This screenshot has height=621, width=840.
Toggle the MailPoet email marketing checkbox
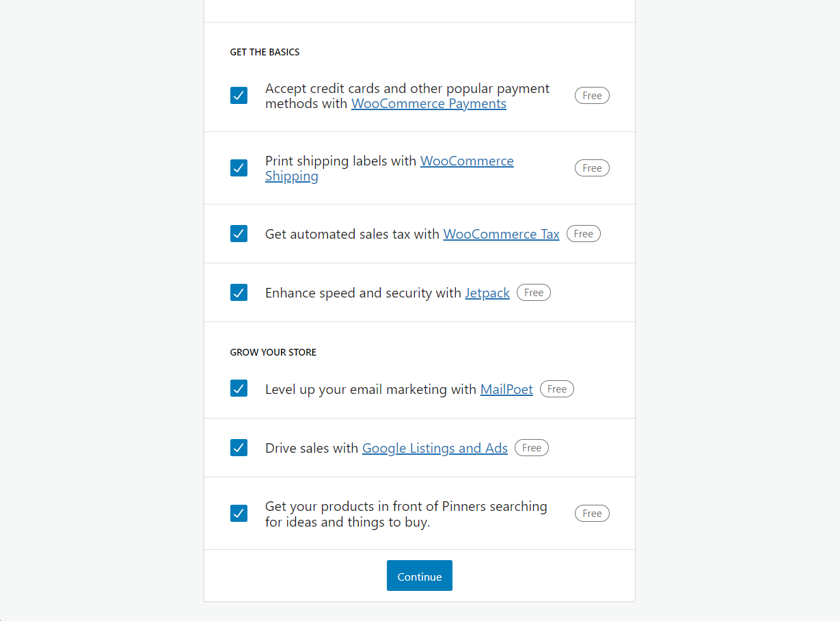coord(239,388)
